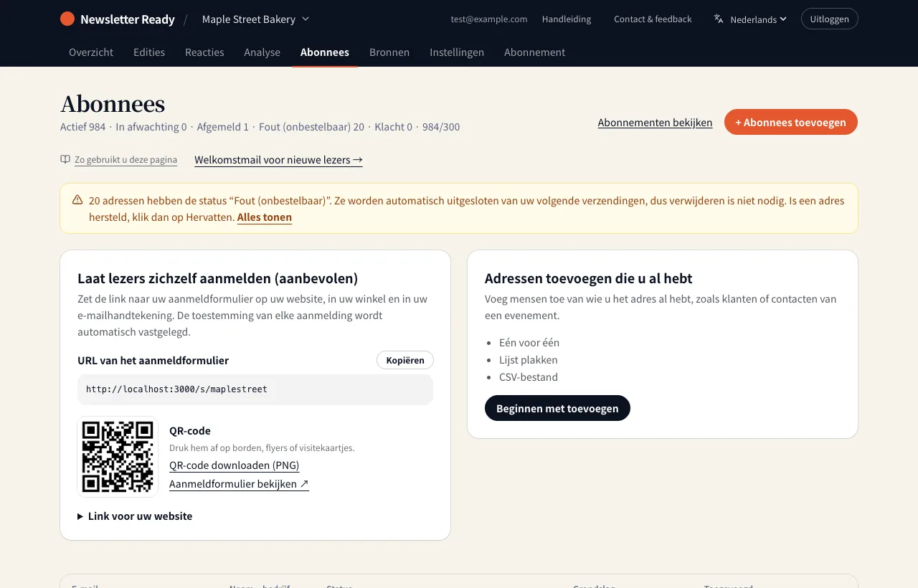Open the Maple Street Bakery account switcher
918x588 pixels.
(x=255, y=19)
